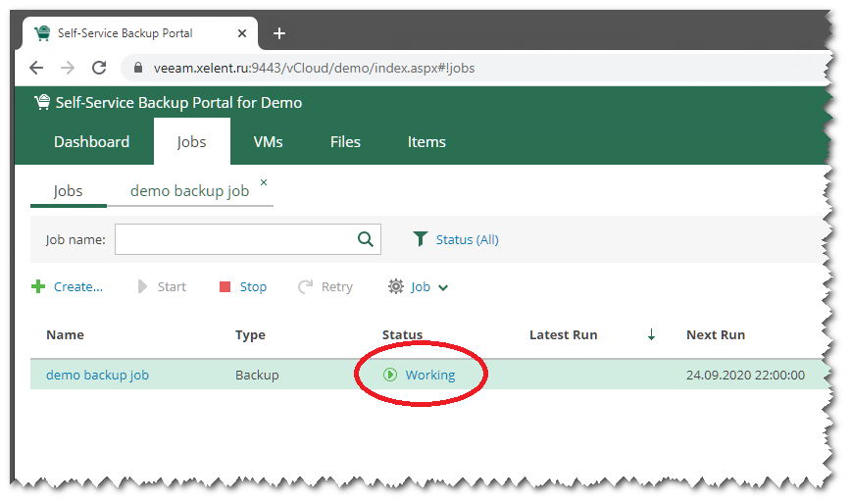850x504 pixels.
Task: Click the green plus Create icon
Action: coord(38,286)
